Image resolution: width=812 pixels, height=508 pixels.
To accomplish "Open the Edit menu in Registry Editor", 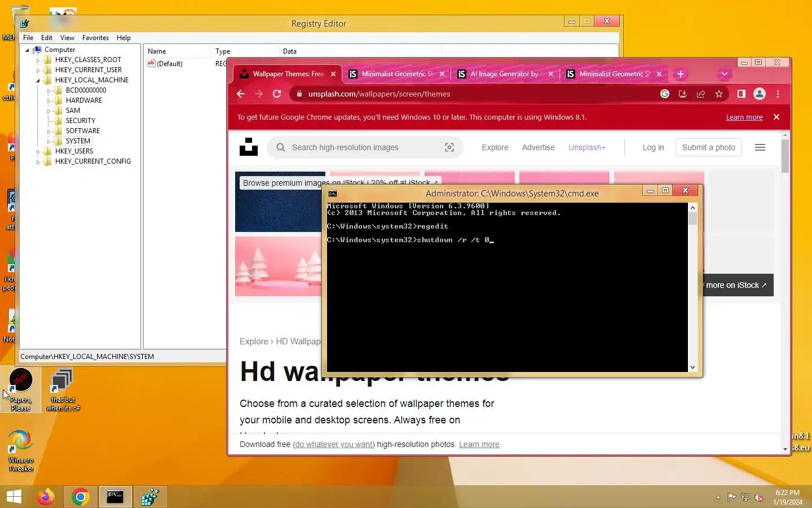I will click(x=47, y=38).
